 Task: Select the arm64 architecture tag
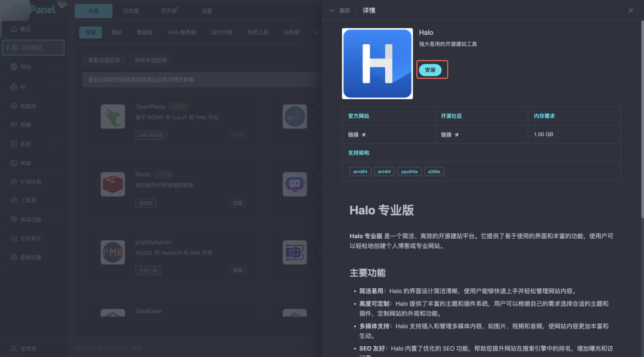point(384,171)
